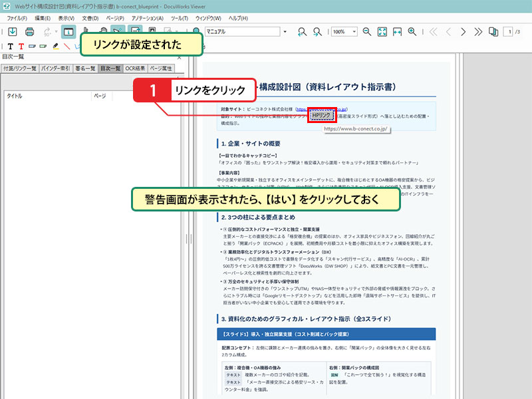The width and height of the screenshot is (532, 399).
Task: Open the ファイル(F) menu
Action: pos(17,19)
